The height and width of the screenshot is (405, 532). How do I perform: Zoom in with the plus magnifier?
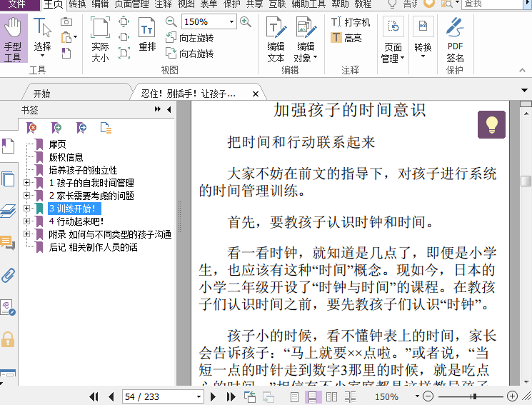pyautogui.click(x=246, y=22)
